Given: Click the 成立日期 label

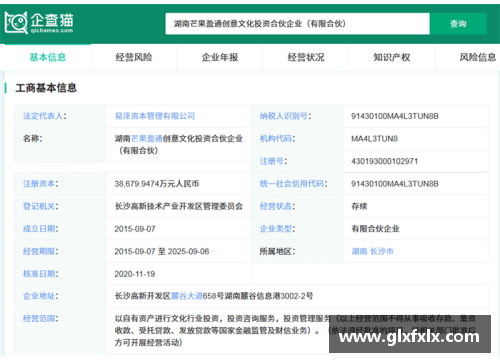Looking at the screenshot, I should (39, 229).
